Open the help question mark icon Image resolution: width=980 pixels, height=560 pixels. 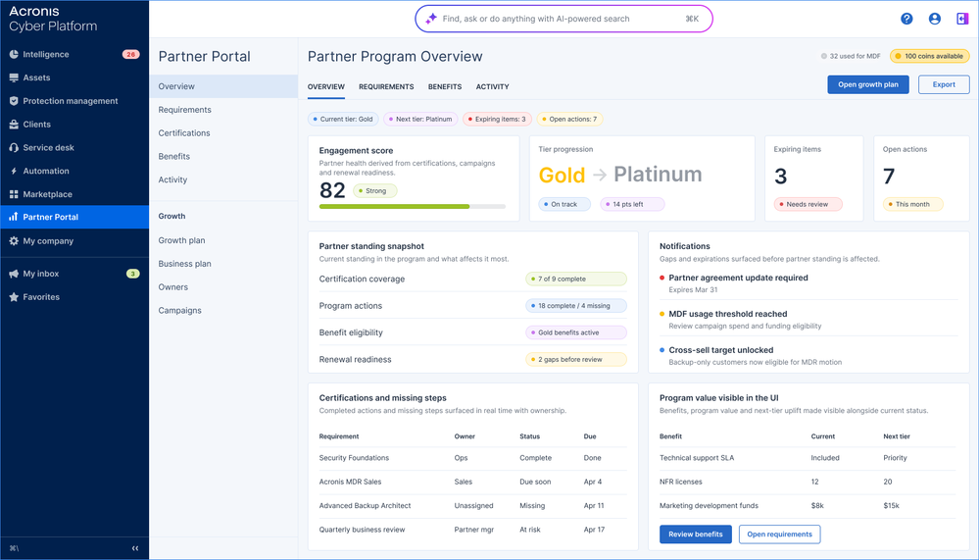tap(906, 19)
